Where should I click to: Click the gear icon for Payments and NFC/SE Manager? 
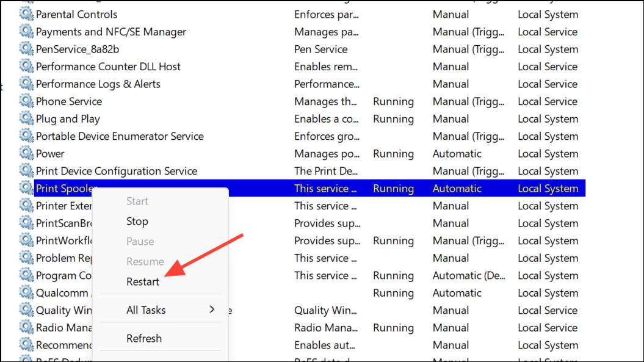26,32
